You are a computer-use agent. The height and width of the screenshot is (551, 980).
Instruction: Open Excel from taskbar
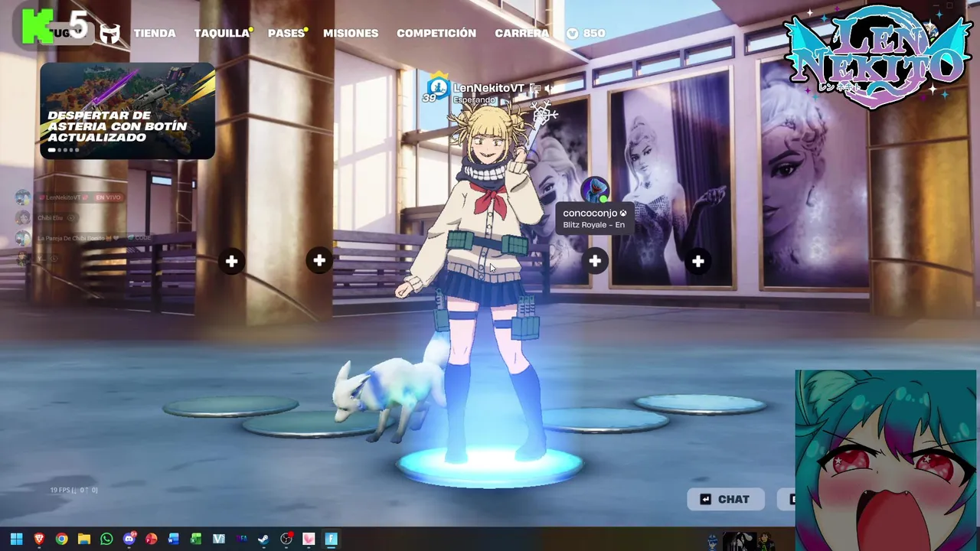click(x=196, y=539)
